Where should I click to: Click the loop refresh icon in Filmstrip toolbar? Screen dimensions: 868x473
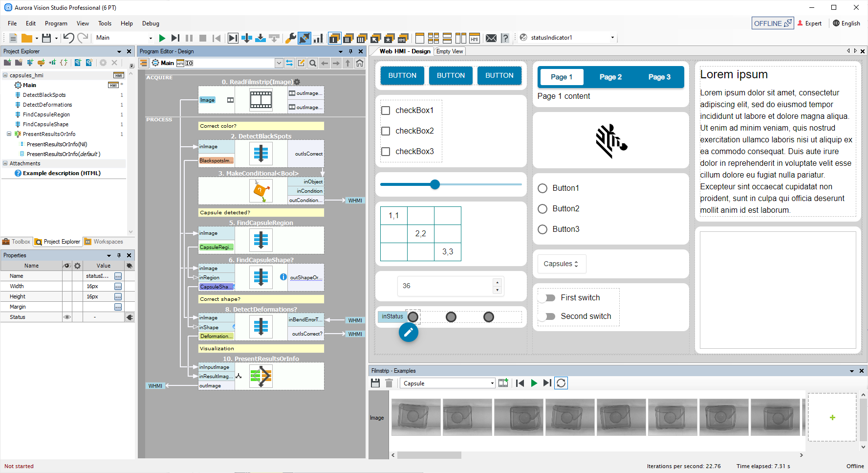pos(561,383)
